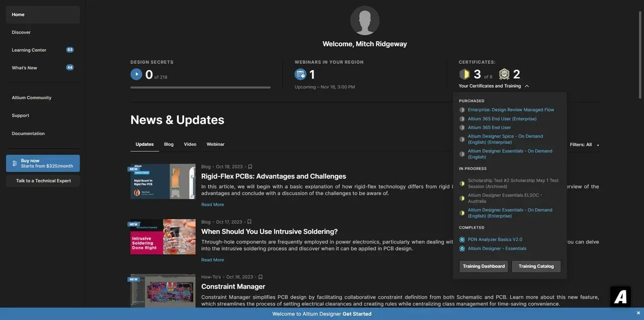
Task: Click the webinars calendar icon
Action: point(300,74)
